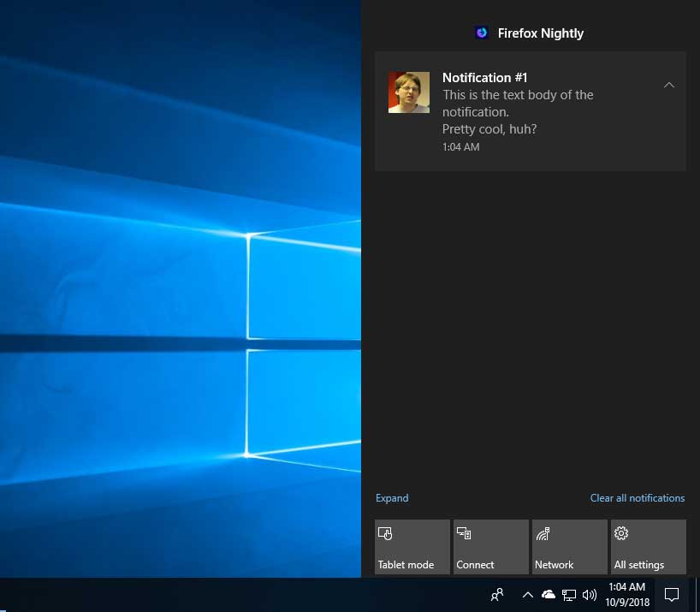Open the People icon in the taskbar
The height and width of the screenshot is (612, 700).
pos(496,594)
